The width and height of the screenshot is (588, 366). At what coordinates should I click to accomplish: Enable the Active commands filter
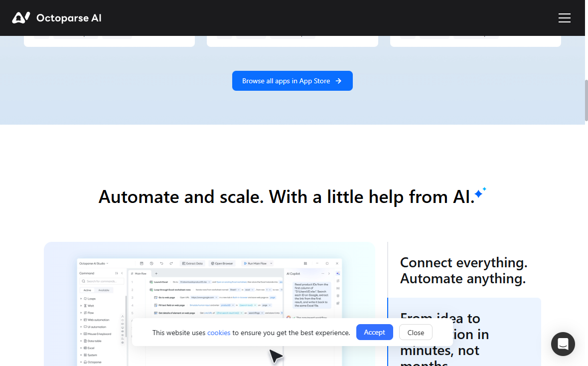click(87, 290)
